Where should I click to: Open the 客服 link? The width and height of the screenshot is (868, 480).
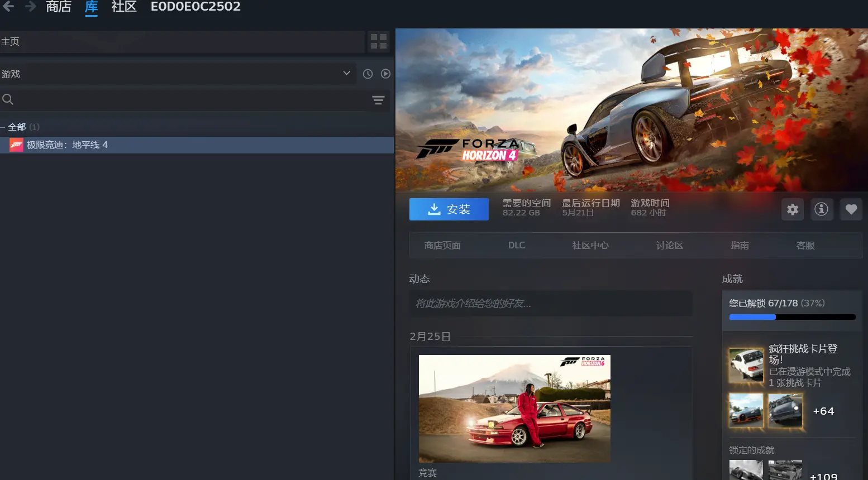[805, 246]
